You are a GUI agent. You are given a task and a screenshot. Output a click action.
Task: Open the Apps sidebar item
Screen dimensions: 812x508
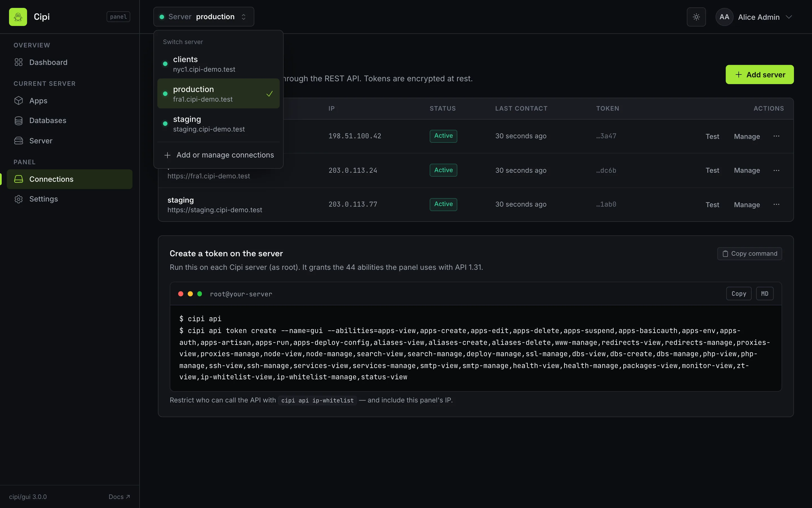coord(69,101)
